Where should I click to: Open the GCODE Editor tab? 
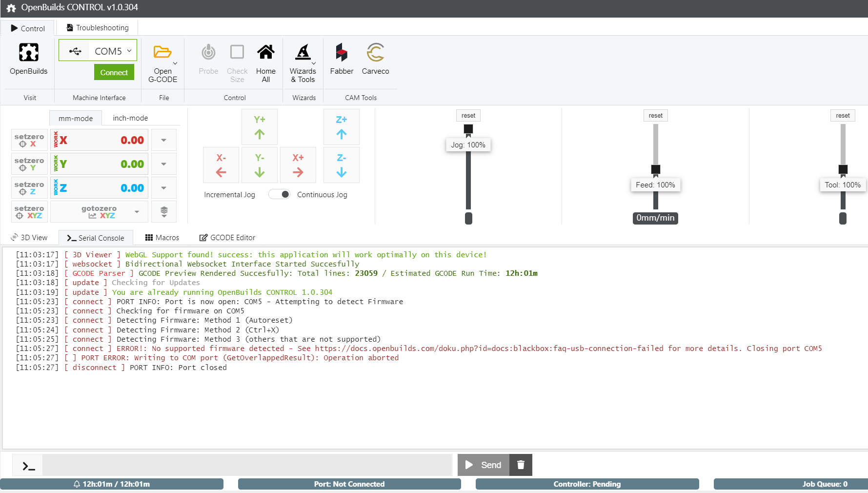[x=227, y=238]
